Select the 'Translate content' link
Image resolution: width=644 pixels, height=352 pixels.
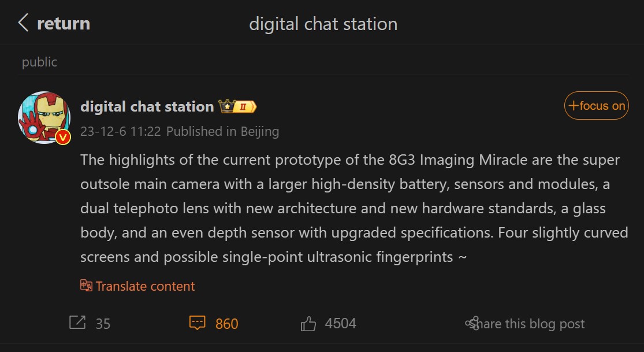(146, 286)
